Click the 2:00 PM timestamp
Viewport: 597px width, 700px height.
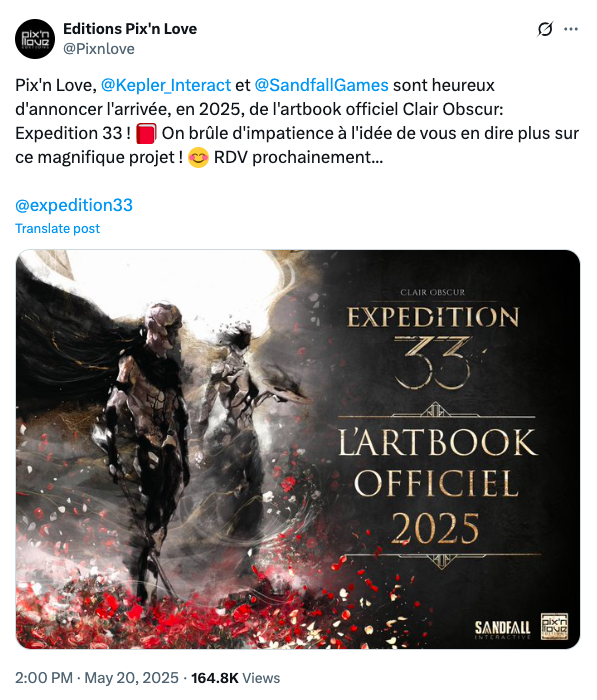pyautogui.click(x=44, y=678)
